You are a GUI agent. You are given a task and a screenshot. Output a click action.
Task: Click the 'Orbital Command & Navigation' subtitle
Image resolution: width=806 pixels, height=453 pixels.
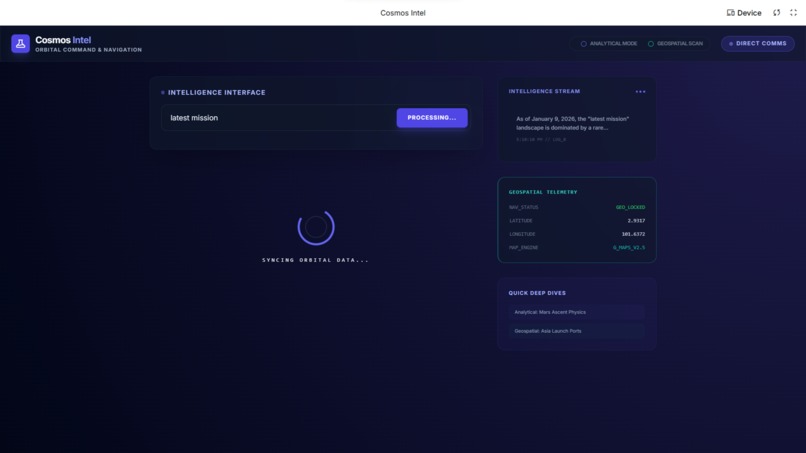pyautogui.click(x=88, y=50)
